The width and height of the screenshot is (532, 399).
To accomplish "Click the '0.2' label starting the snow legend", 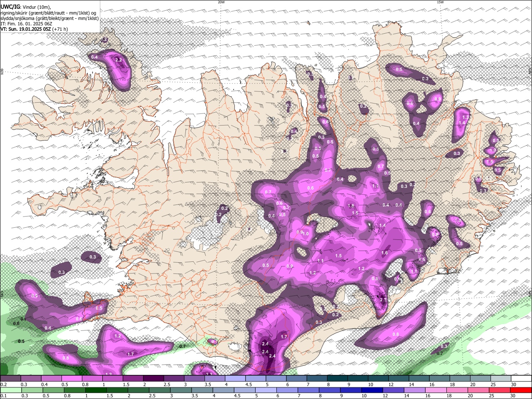I will click(x=3, y=384).
